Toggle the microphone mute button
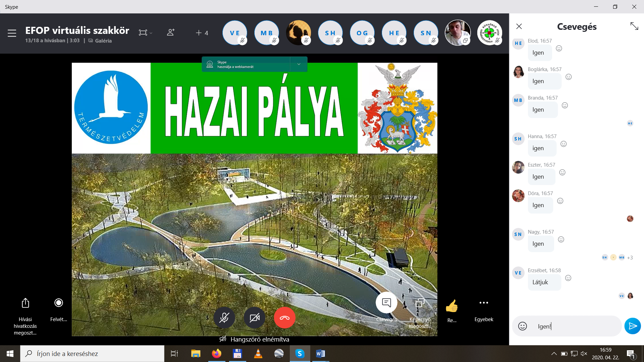 (x=224, y=318)
